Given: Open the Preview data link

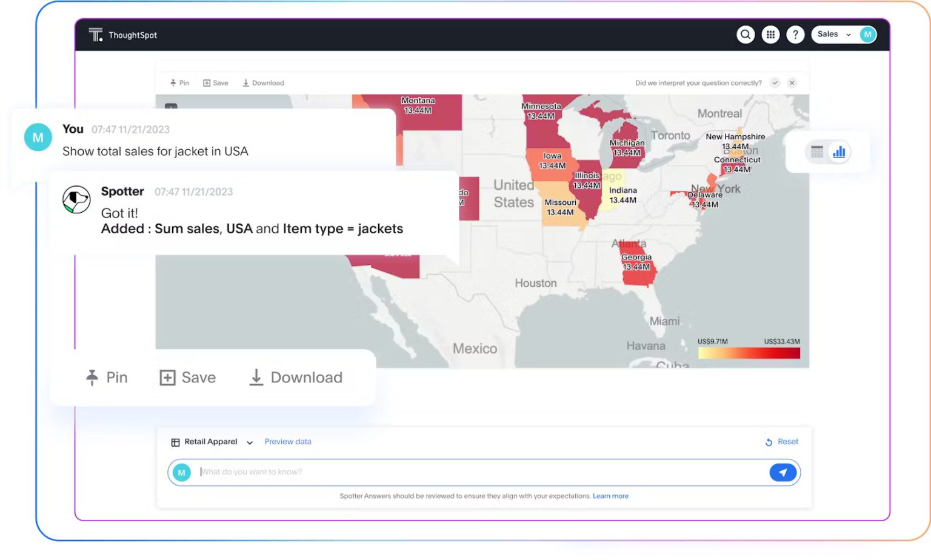Looking at the screenshot, I should click(287, 442).
